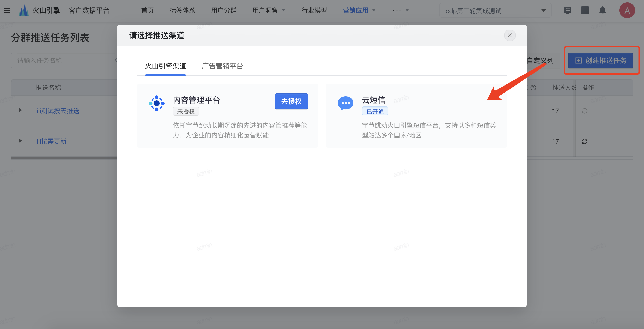The width and height of the screenshot is (644, 329).
Task: Click the help question mark icon in table header
Action: 533,88
